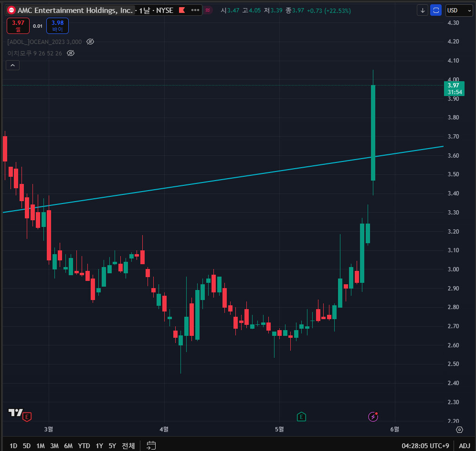Select the 5Y time range
The width and height of the screenshot is (476, 451).
point(112,446)
